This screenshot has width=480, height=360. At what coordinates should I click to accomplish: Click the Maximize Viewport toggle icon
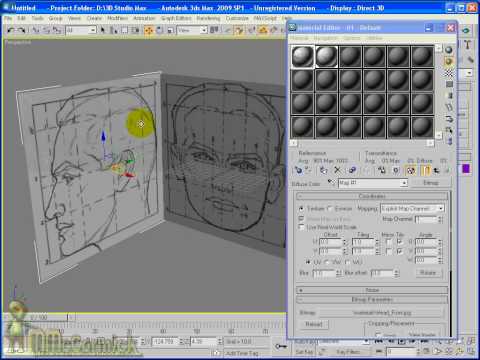pos(471,351)
